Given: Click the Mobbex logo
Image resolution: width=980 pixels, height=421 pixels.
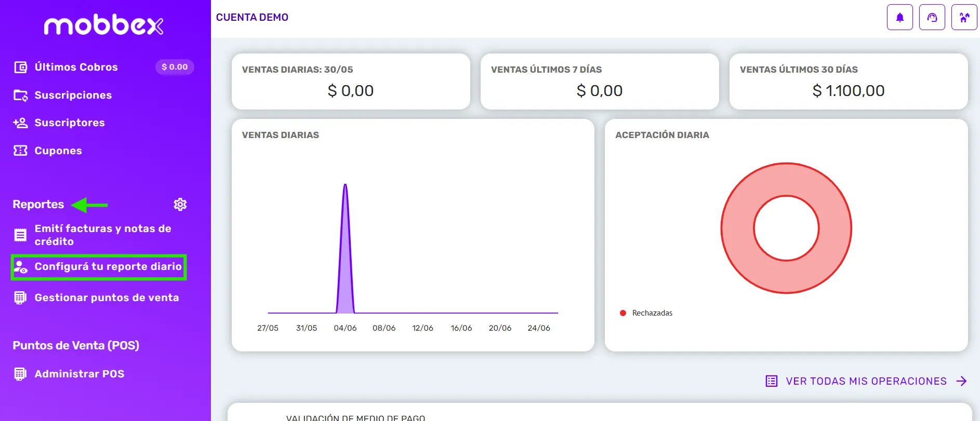Looking at the screenshot, I should [104, 25].
